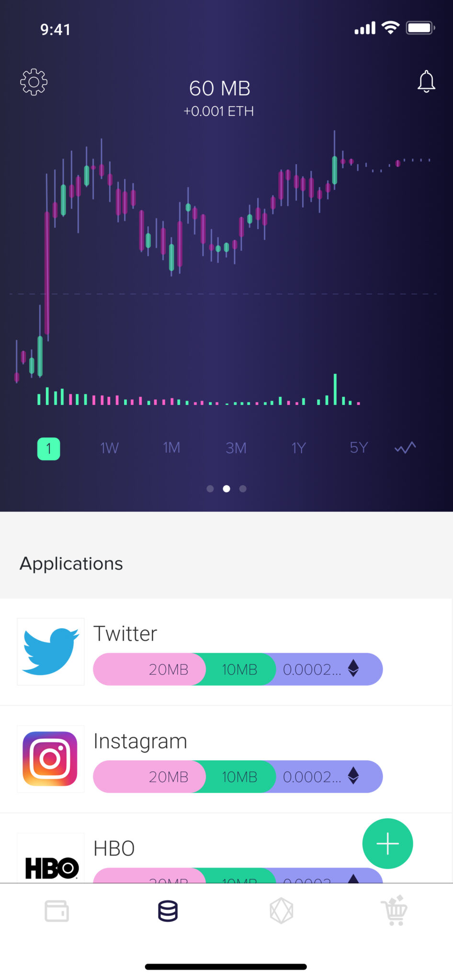
Task: Open the shopping basket tab icon
Action: [394, 911]
